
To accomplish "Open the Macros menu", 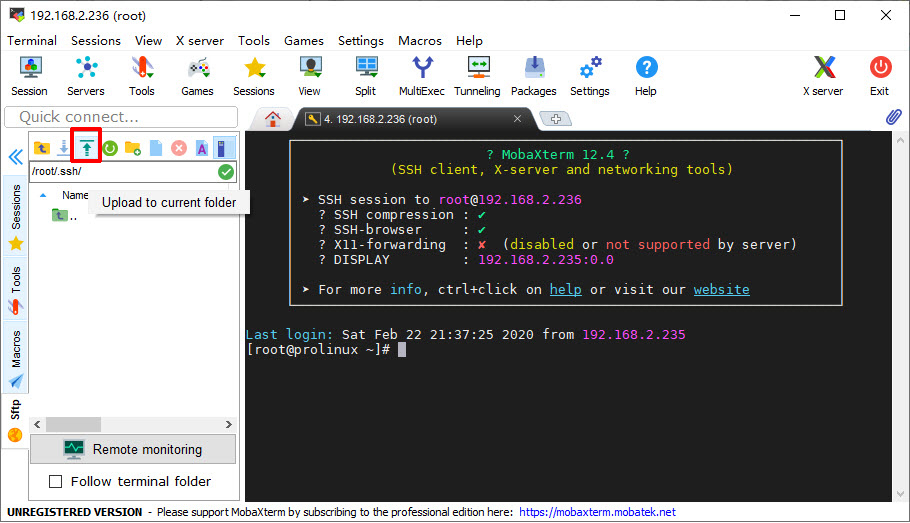I will [419, 41].
